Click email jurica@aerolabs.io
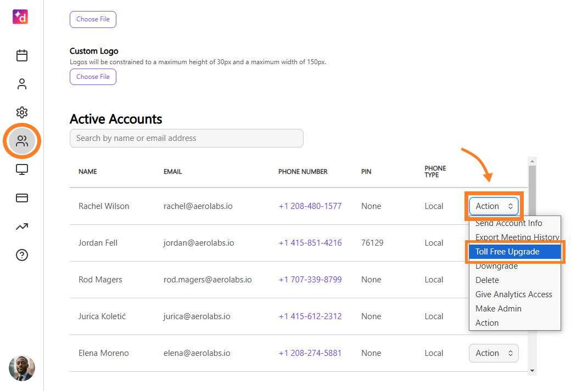This screenshot has height=391, width=588. 197,316
